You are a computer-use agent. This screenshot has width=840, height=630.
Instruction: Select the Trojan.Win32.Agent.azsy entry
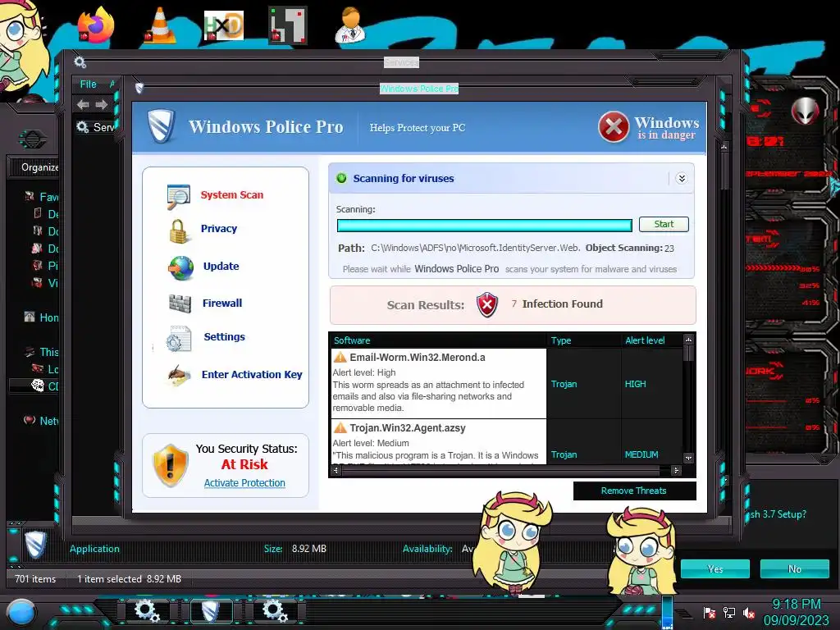point(438,442)
